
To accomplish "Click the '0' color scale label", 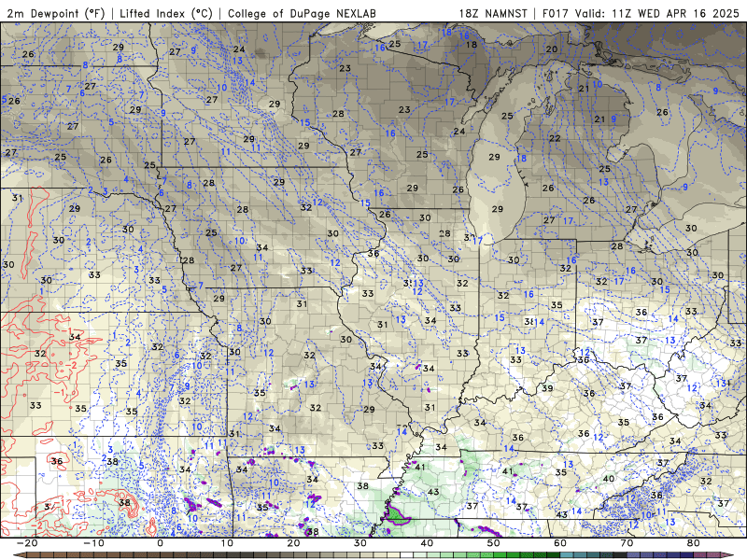I will click(160, 543).
